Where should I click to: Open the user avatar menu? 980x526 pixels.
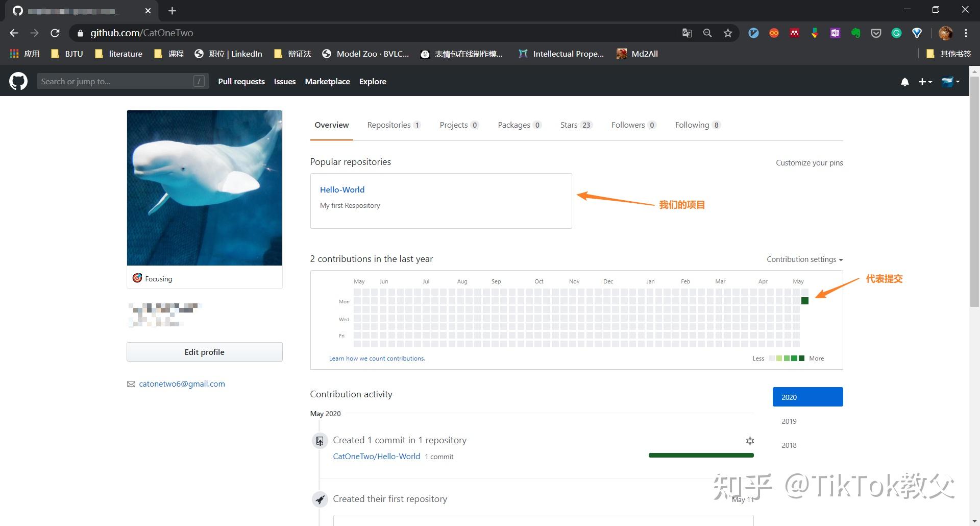point(950,82)
